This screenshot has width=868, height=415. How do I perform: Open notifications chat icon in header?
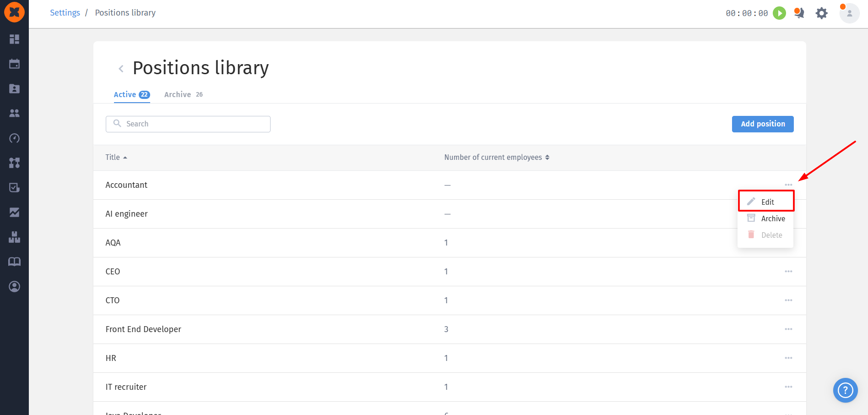799,13
